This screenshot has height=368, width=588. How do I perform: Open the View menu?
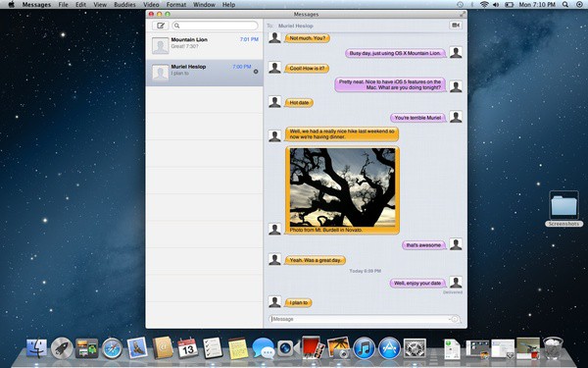point(100,5)
